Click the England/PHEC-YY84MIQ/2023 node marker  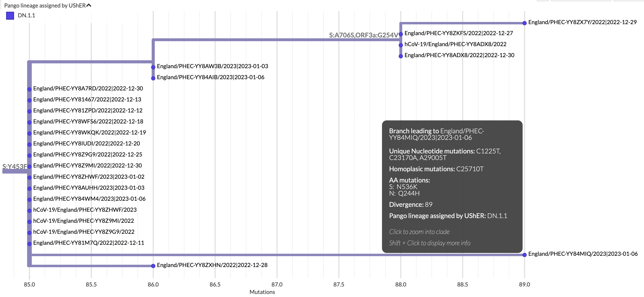click(524, 255)
